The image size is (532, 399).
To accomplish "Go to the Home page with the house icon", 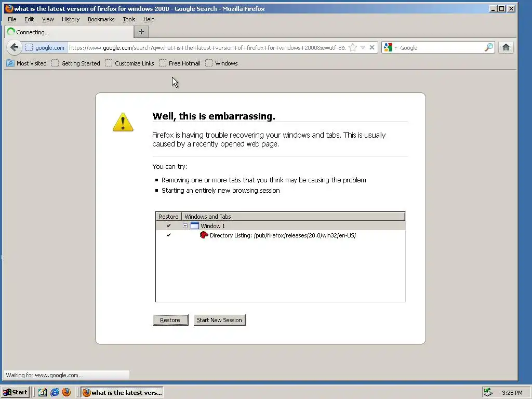I will (x=506, y=47).
